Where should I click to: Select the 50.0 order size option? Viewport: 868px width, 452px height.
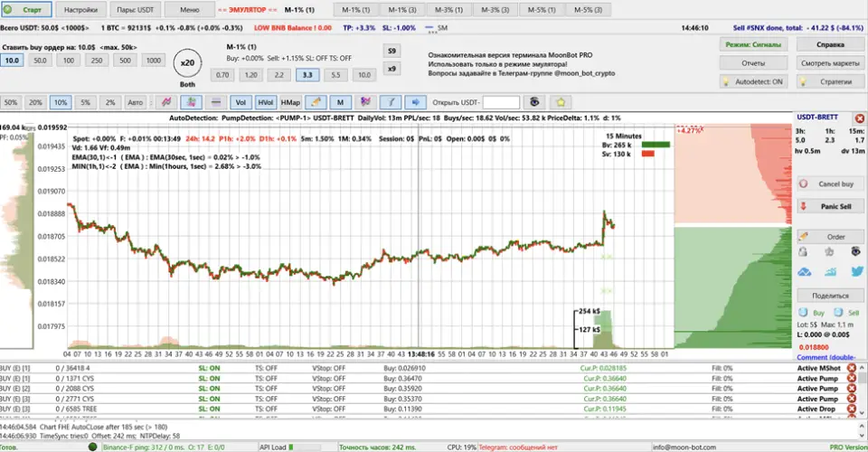(x=41, y=60)
